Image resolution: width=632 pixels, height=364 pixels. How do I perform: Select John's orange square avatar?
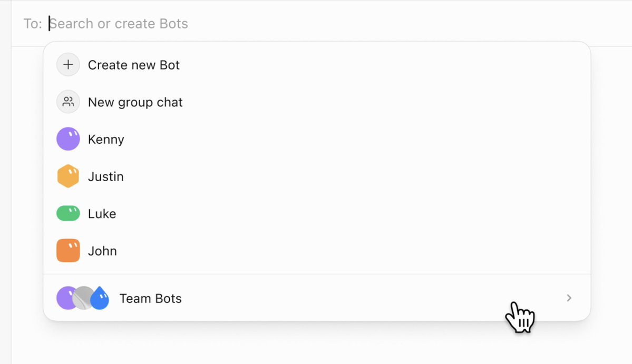pos(68,250)
